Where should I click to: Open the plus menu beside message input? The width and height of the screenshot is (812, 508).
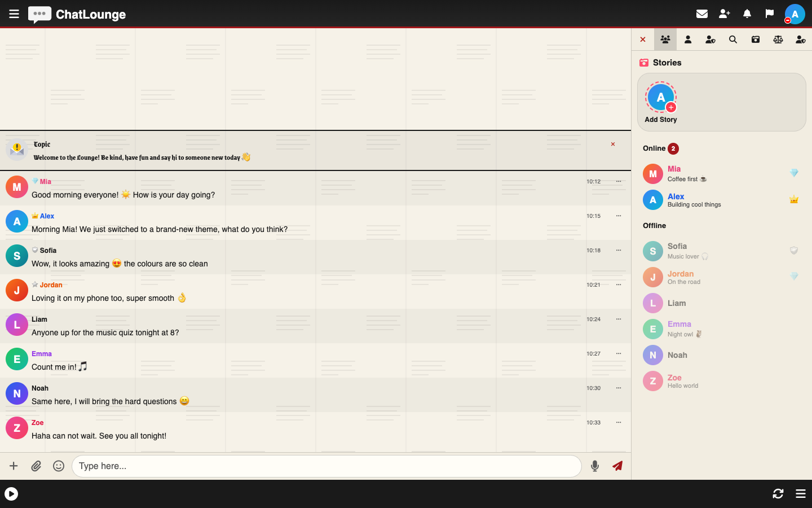[x=14, y=466]
